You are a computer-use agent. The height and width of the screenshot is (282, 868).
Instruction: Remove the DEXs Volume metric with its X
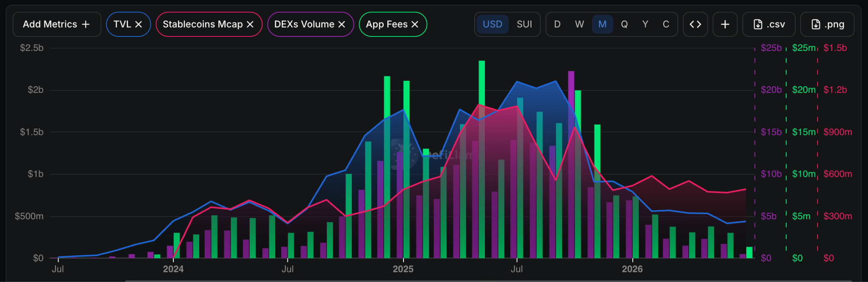click(342, 25)
